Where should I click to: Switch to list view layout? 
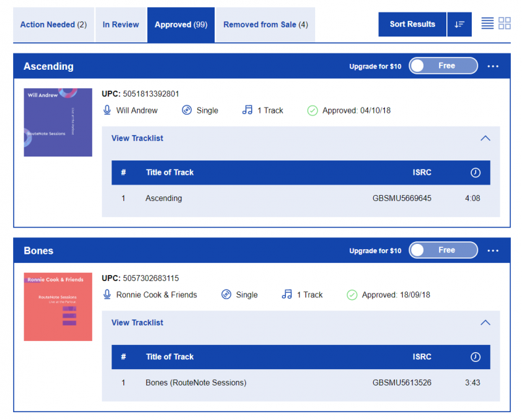click(487, 23)
